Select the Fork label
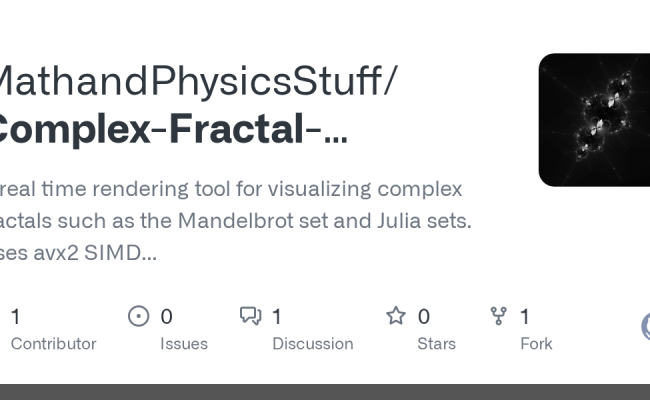 click(536, 344)
